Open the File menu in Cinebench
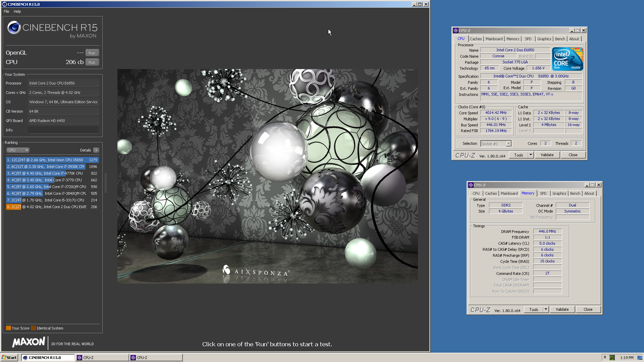Image resolution: width=644 pixels, height=362 pixels. coord(6,11)
